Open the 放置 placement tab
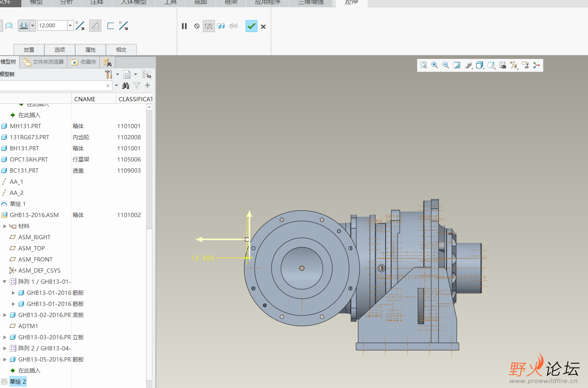 pyautogui.click(x=29, y=50)
